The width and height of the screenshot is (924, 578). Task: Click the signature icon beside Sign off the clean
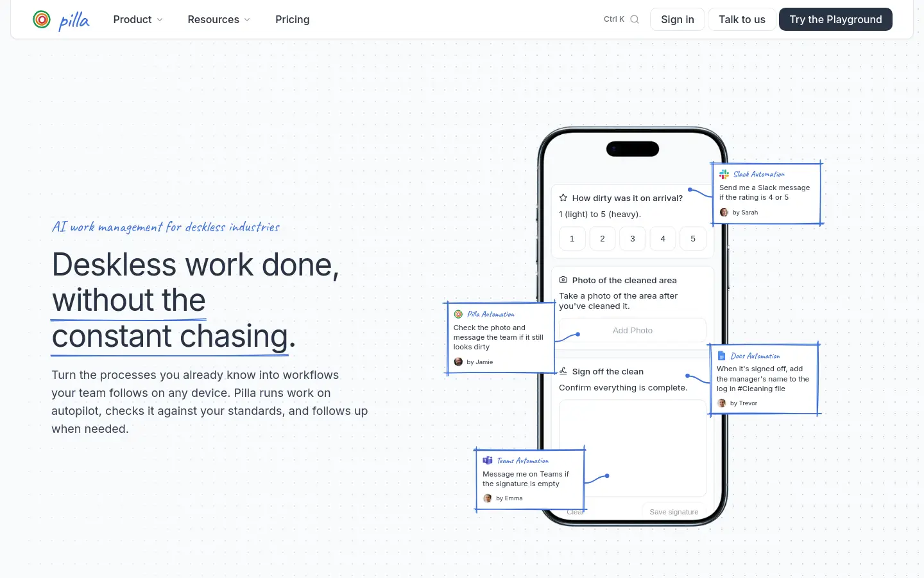coord(563,371)
